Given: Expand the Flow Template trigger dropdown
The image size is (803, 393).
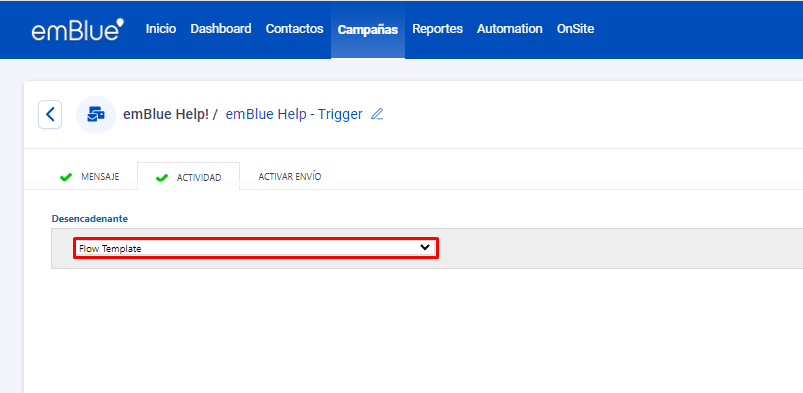Looking at the screenshot, I should (x=256, y=248).
